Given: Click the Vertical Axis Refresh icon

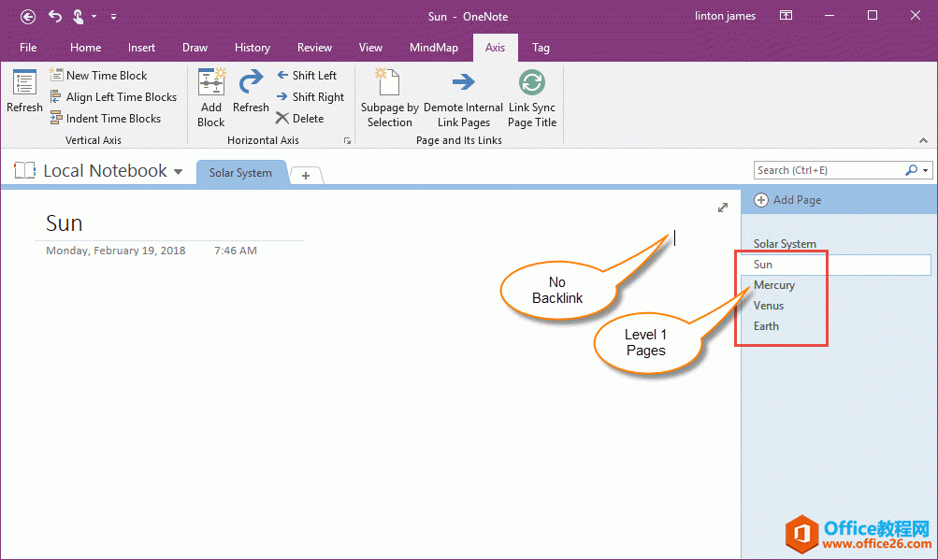Looking at the screenshot, I should pos(24,84).
